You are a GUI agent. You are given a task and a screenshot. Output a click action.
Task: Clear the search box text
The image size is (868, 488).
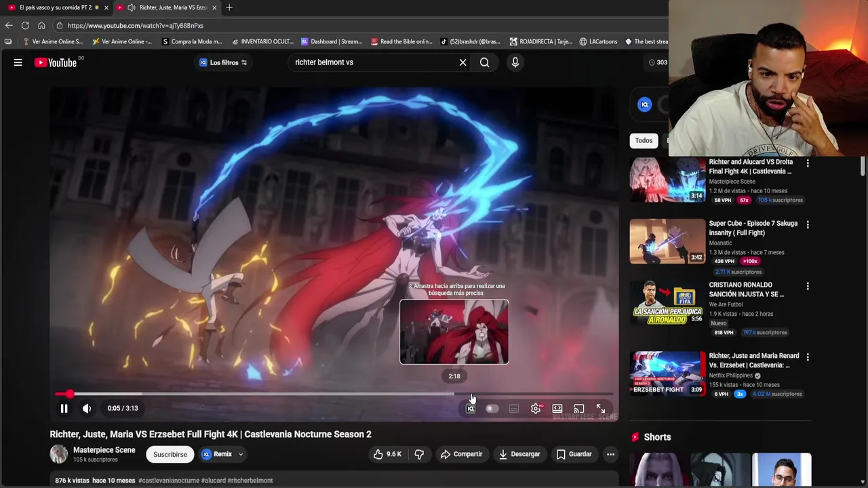pyautogui.click(x=462, y=62)
